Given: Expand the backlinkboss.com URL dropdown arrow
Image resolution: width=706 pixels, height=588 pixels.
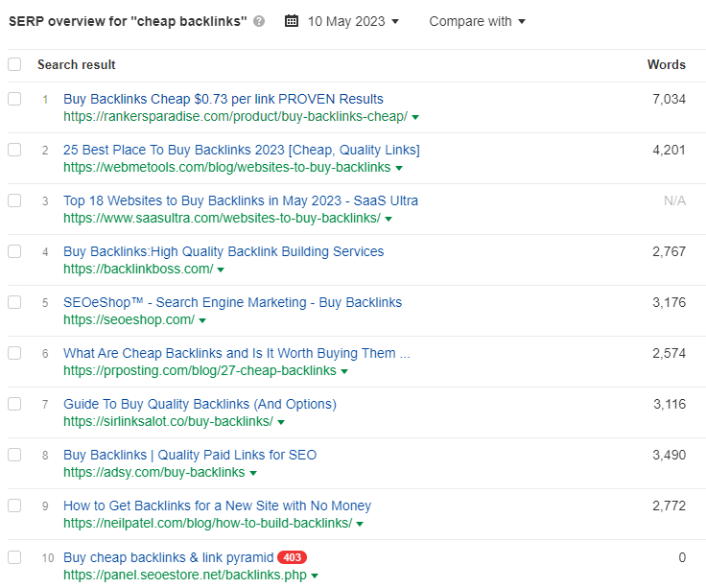Looking at the screenshot, I should (221, 270).
